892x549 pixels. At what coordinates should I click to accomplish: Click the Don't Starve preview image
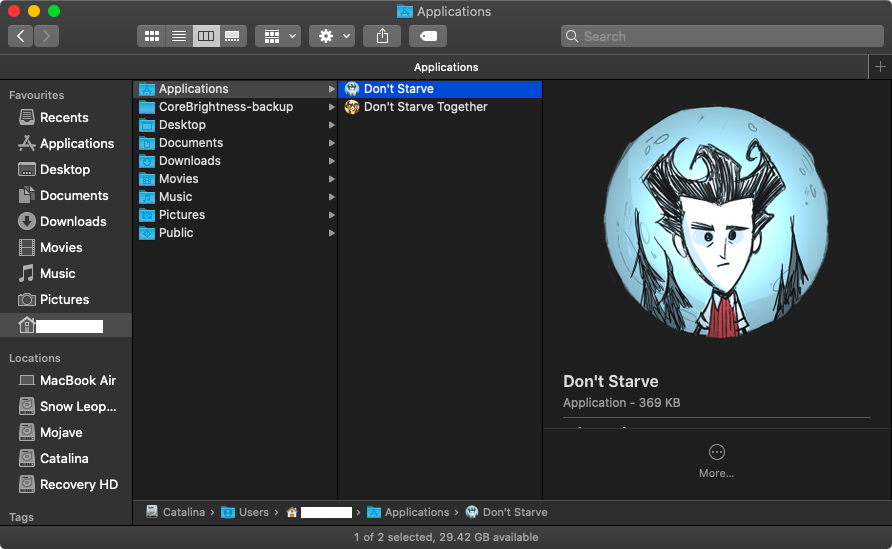716,222
